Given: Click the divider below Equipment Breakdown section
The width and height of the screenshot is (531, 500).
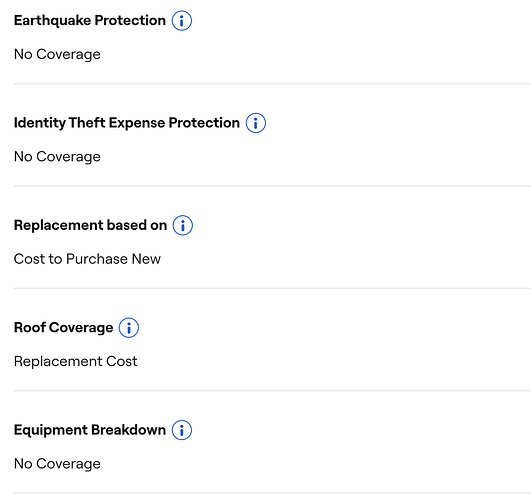Looking at the screenshot, I should (x=272, y=493).
